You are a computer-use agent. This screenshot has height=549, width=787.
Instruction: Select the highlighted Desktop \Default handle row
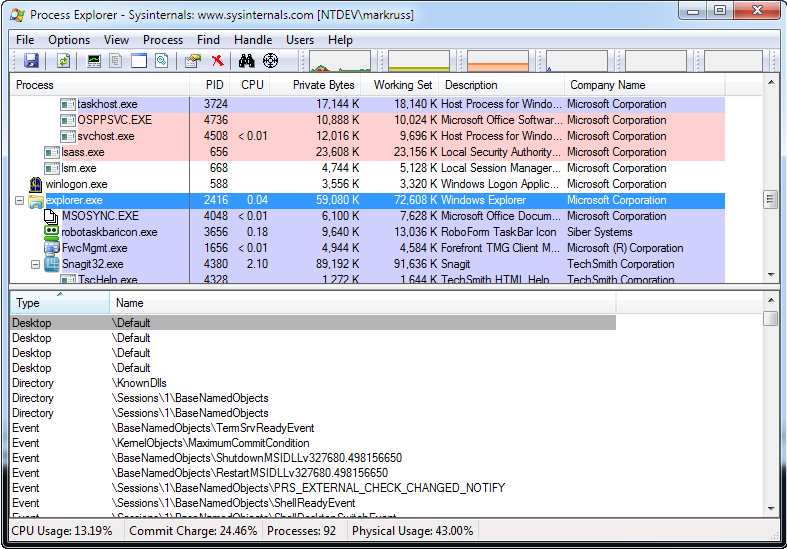(x=313, y=323)
